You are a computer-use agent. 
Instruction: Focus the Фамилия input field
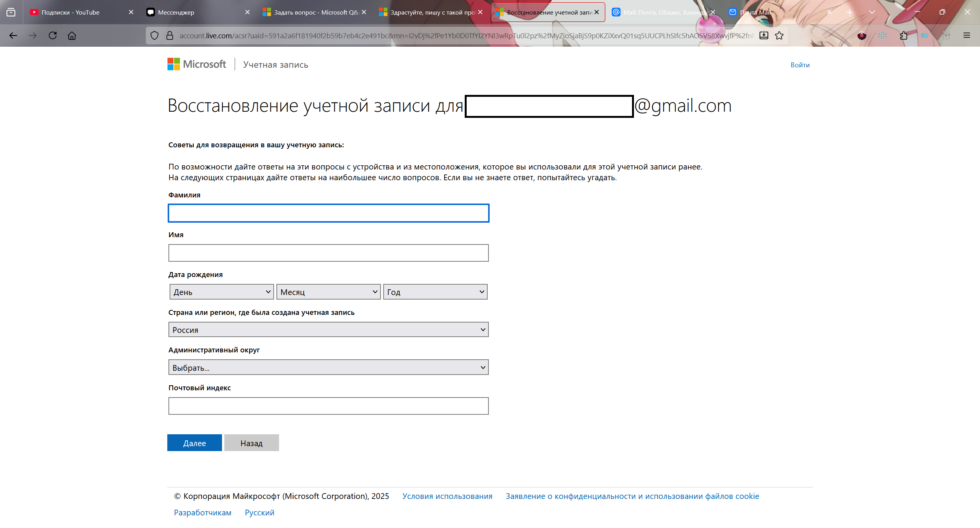tap(328, 213)
